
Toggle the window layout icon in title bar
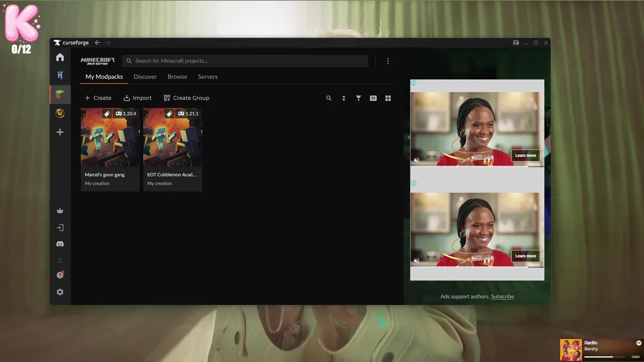(516, 43)
